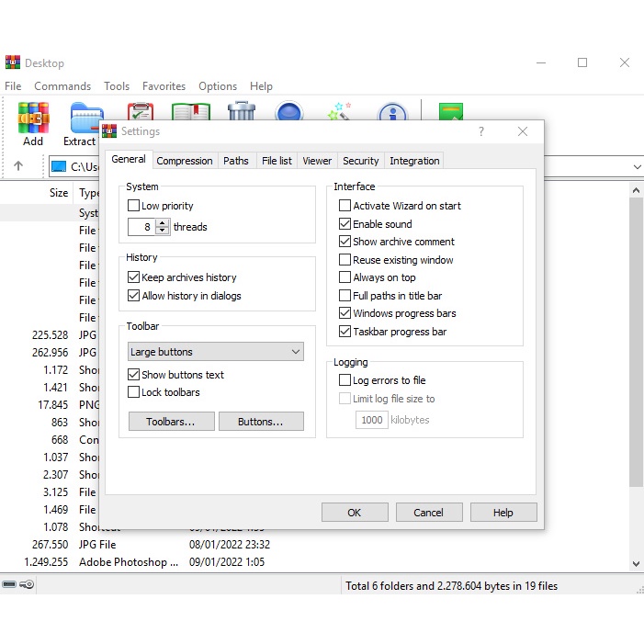Click the Info toolbar icon
The image size is (644, 644).
(392, 112)
